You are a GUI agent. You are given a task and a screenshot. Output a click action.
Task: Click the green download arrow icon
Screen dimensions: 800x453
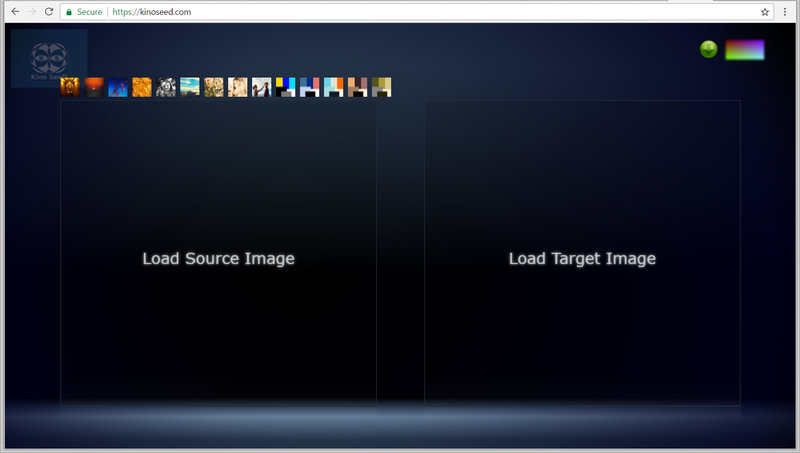coord(709,49)
